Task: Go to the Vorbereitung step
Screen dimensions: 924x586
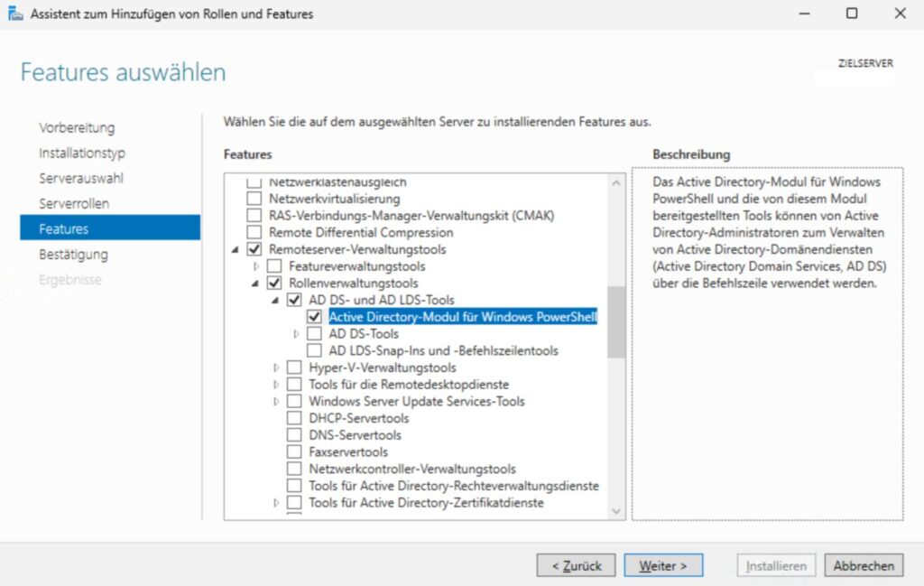Action: coord(78,128)
